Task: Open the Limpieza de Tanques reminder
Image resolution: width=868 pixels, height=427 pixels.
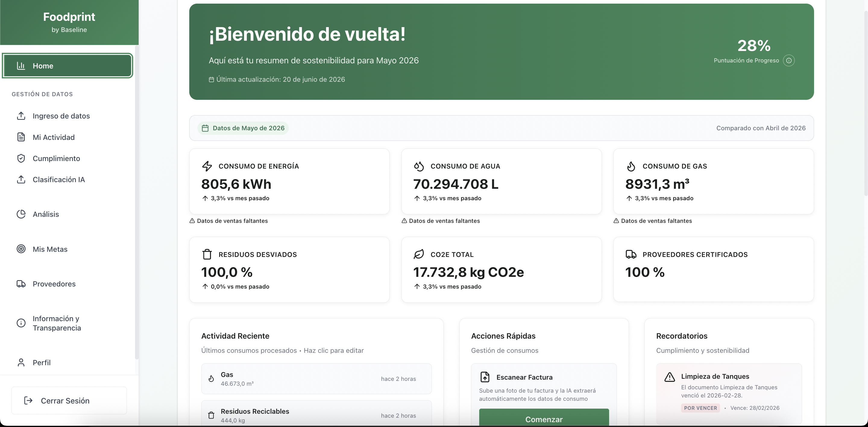Action: (729, 394)
